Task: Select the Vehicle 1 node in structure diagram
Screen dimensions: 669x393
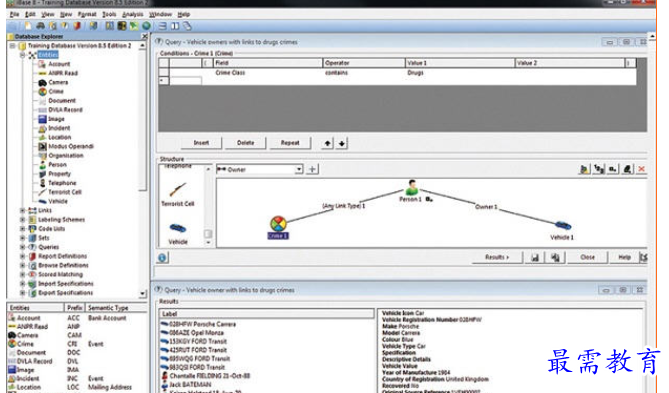Action: [562, 230]
